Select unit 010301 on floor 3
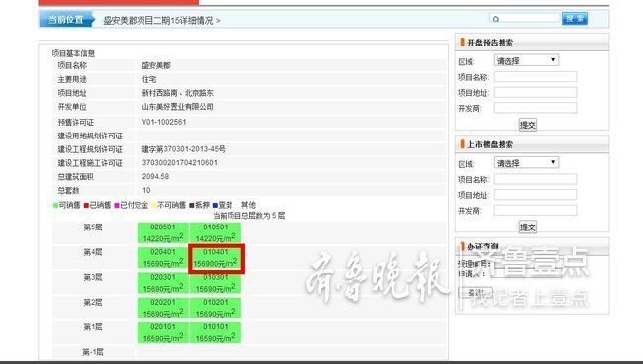643x364 pixels. click(216, 283)
